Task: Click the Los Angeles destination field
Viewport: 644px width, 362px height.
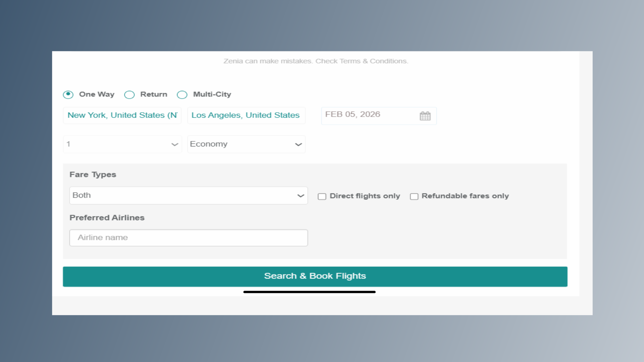Action: click(246, 115)
